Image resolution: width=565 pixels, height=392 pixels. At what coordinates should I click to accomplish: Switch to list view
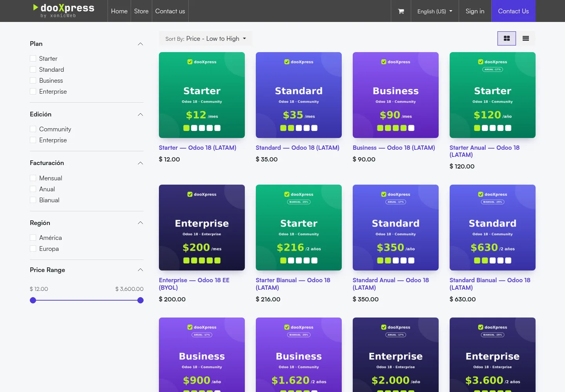click(x=526, y=38)
